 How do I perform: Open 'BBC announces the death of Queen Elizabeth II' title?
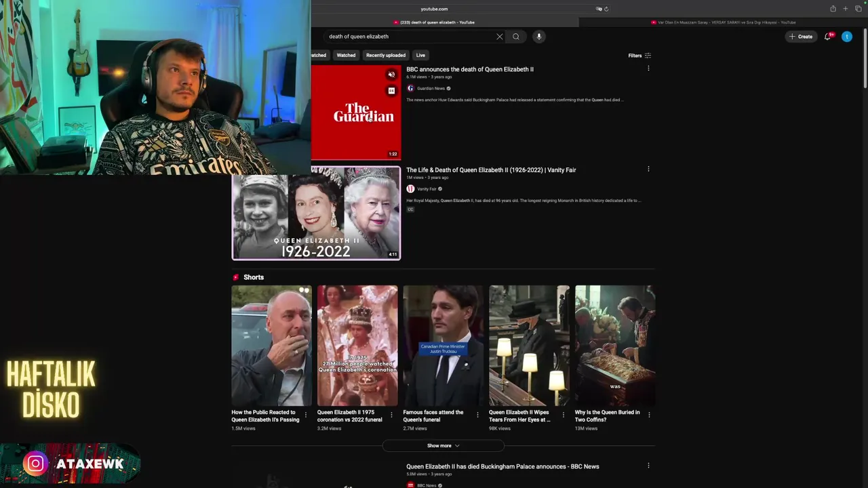470,69
